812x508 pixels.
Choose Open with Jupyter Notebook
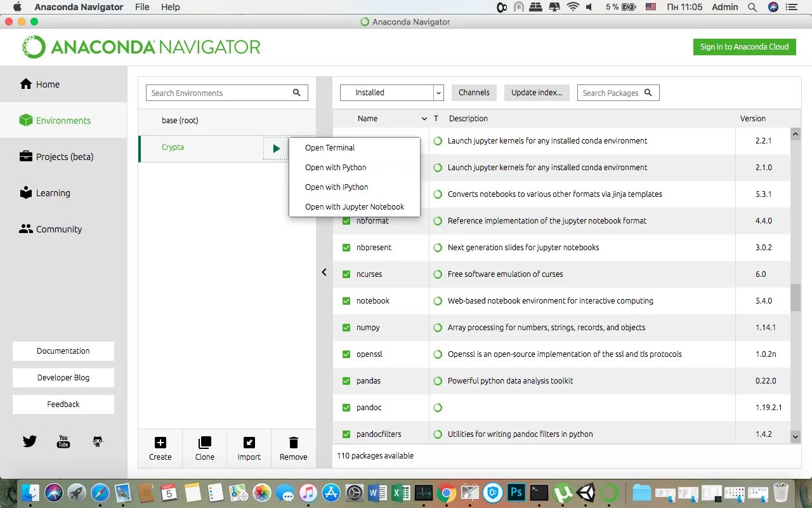[x=355, y=207]
